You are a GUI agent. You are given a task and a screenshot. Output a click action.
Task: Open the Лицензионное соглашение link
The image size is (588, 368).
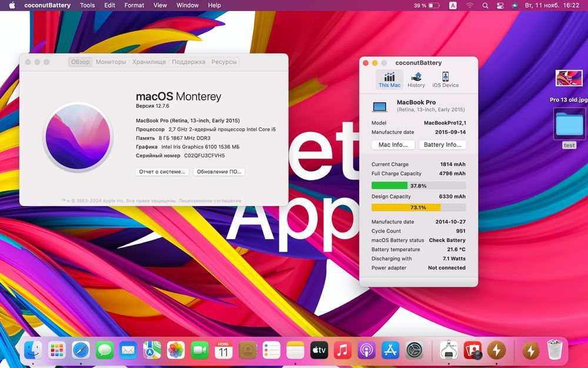[210, 201]
